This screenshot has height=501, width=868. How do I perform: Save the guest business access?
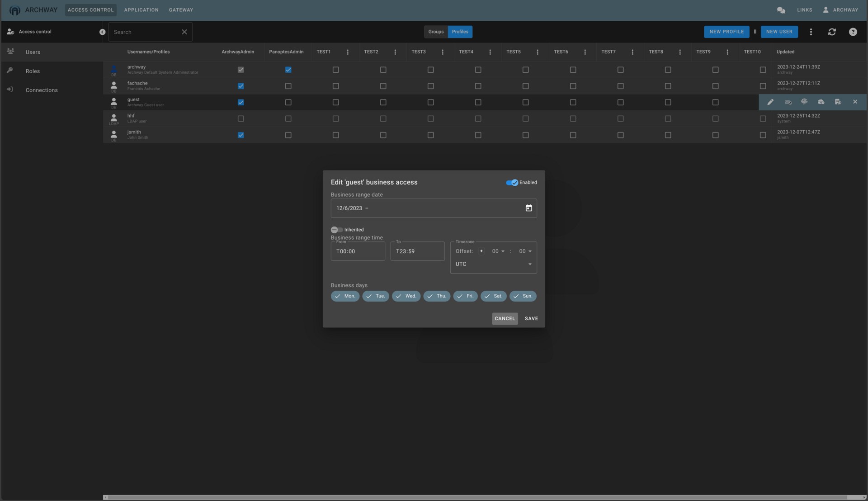531,318
